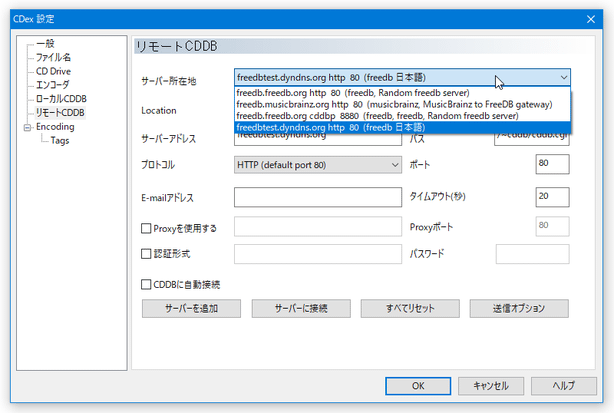Click サーバーを追加 button
Viewport: 614px width, 413px height.
click(191, 308)
